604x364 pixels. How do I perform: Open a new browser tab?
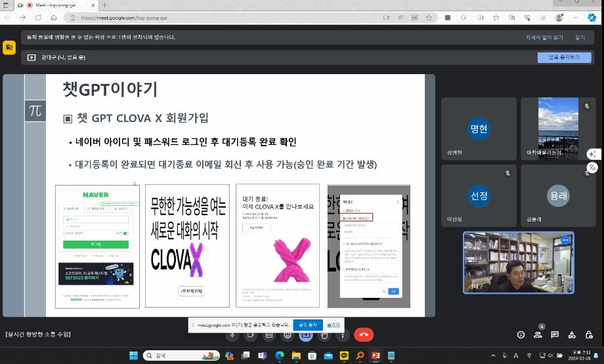(x=104, y=5)
